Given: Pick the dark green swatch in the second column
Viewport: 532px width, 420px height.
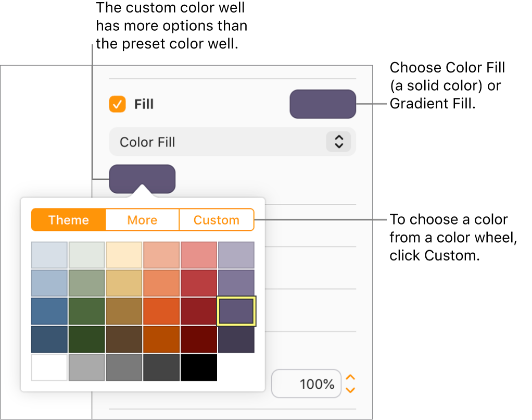Looking at the screenshot, I should pos(86,339).
